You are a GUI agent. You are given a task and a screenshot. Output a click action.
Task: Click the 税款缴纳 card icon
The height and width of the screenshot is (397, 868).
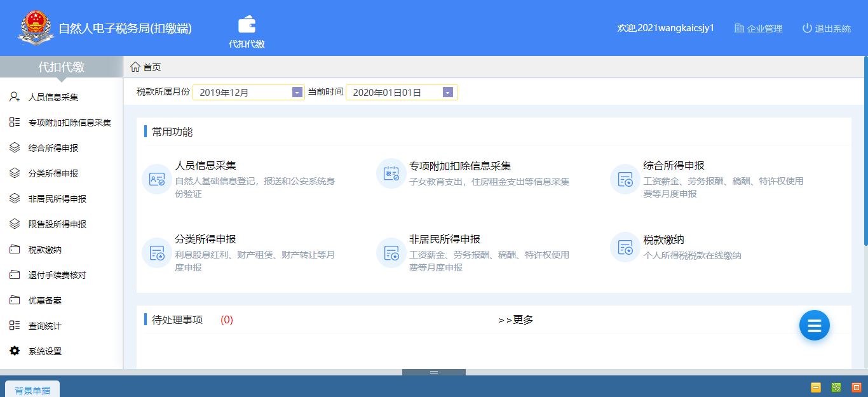[625, 247]
